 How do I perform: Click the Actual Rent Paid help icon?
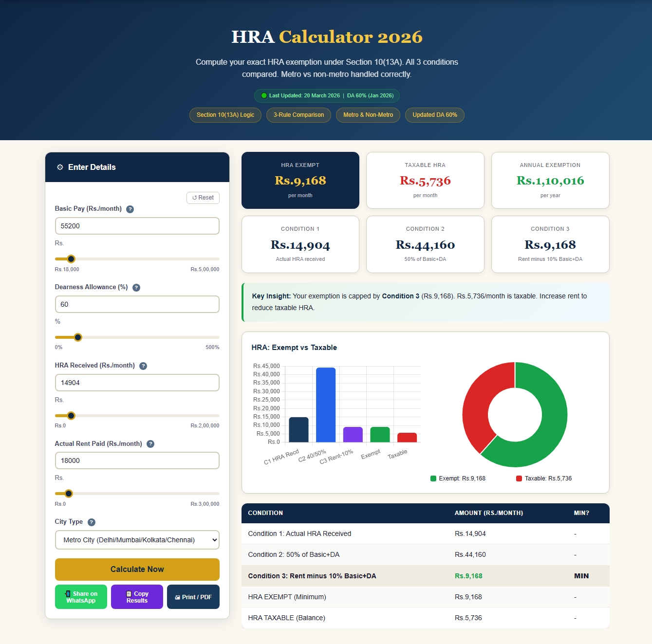coord(150,443)
